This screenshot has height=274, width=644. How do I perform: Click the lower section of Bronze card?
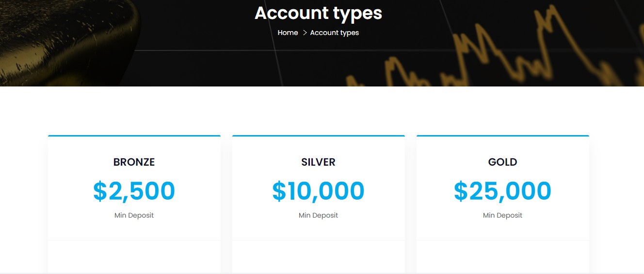134,257
